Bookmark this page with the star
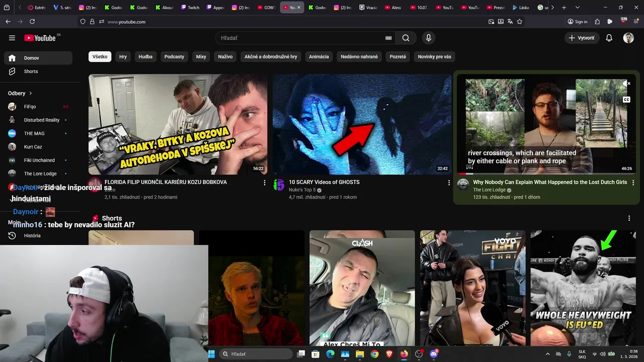The height and width of the screenshot is (362, 644). click(519, 22)
